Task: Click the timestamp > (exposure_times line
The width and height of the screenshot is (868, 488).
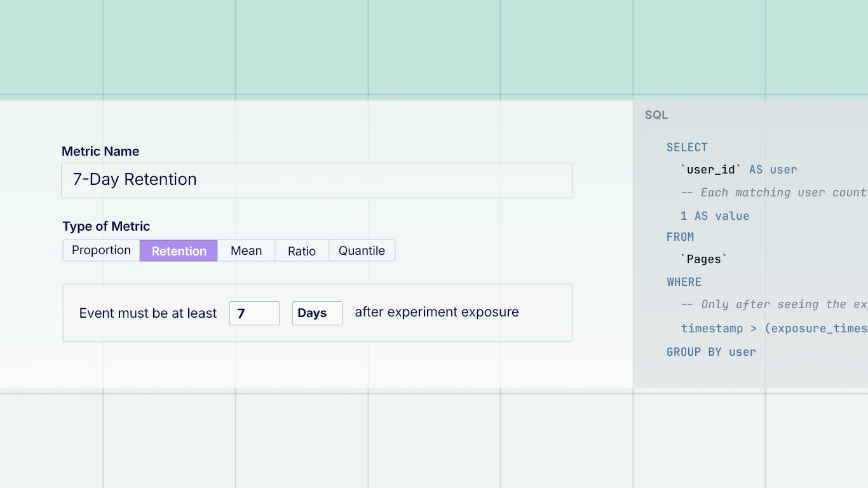Action: 774,329
